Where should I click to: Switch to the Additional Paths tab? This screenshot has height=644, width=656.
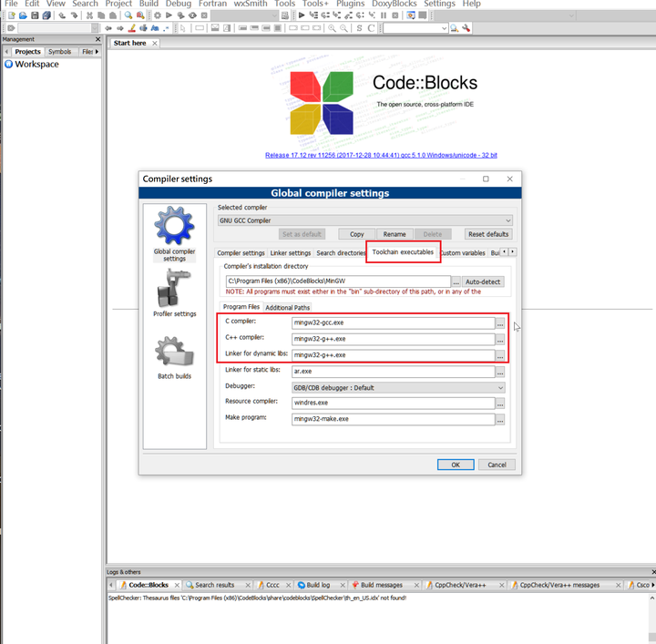point(287,307)
